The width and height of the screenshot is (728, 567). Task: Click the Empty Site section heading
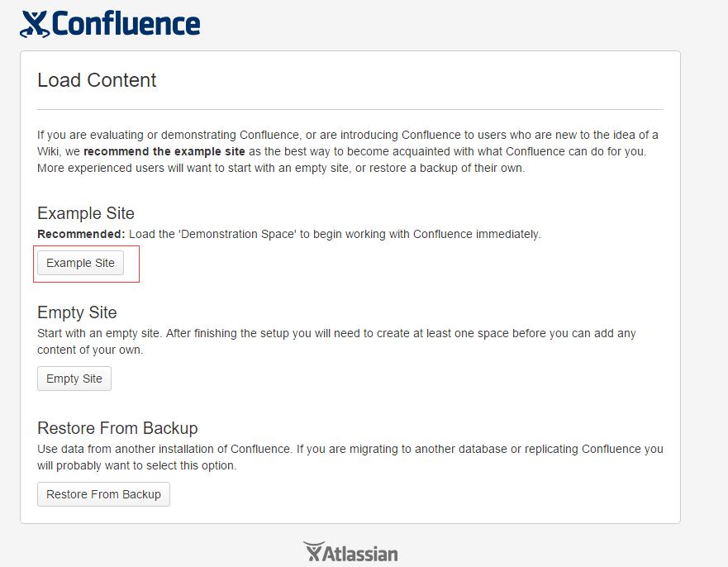tap(77, 312)
